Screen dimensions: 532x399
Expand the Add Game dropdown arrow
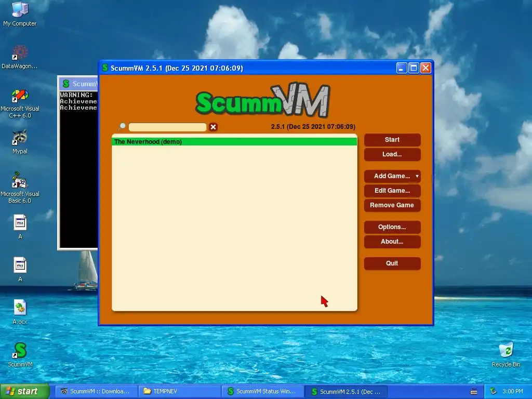(417, 176)
